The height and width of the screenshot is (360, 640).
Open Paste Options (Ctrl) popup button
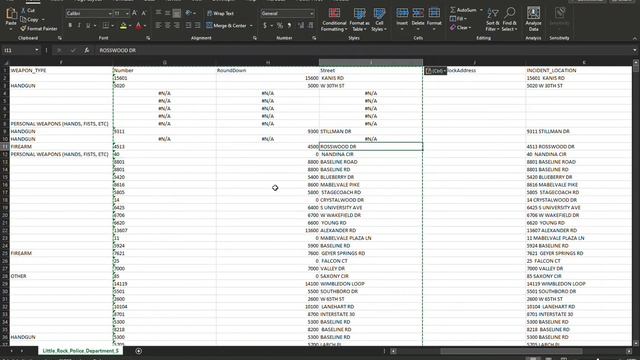tap(435, 71)
